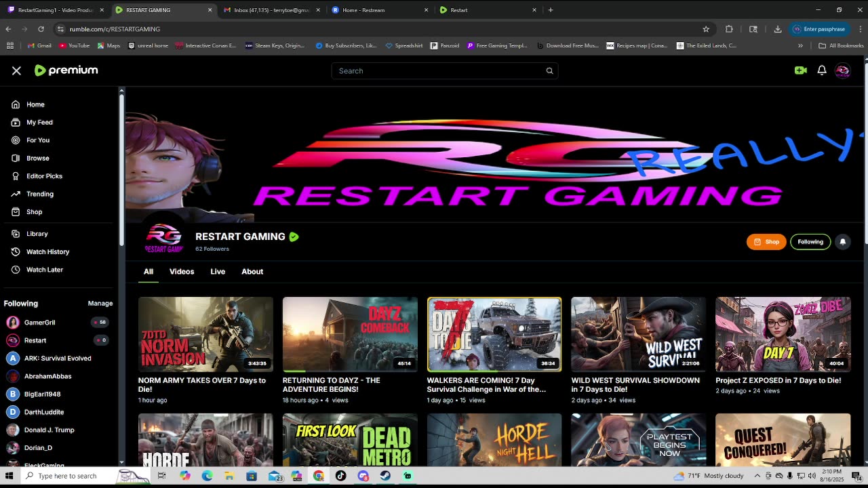Image resolution: width=868 pixels, height=488 pixels.
Task: Close the Rumble sidebar menu with X
Action: click(16, 70)
